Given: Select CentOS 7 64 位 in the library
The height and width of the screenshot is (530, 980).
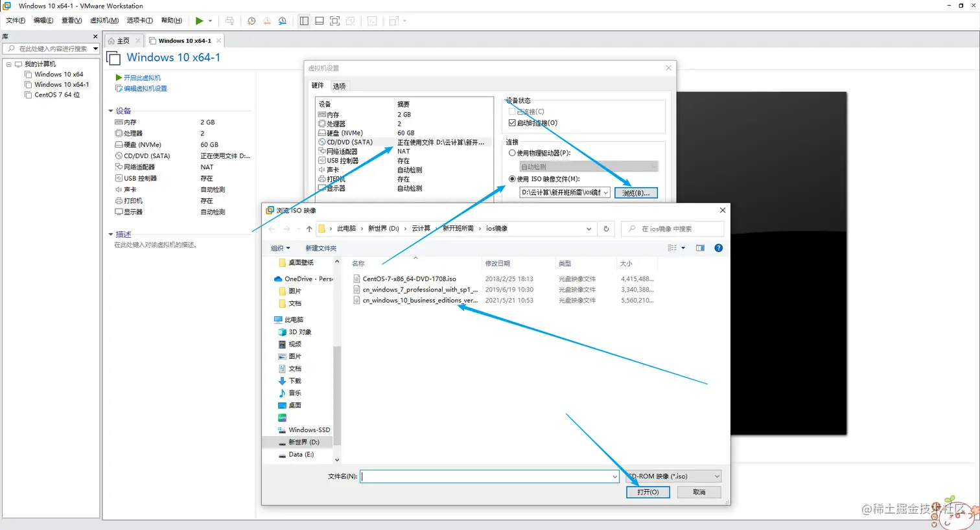Looking at the screenshot, I should tap(57, 95).
